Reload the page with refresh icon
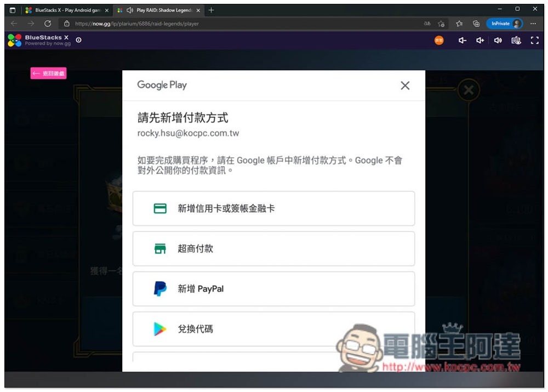 coord(48,24)
